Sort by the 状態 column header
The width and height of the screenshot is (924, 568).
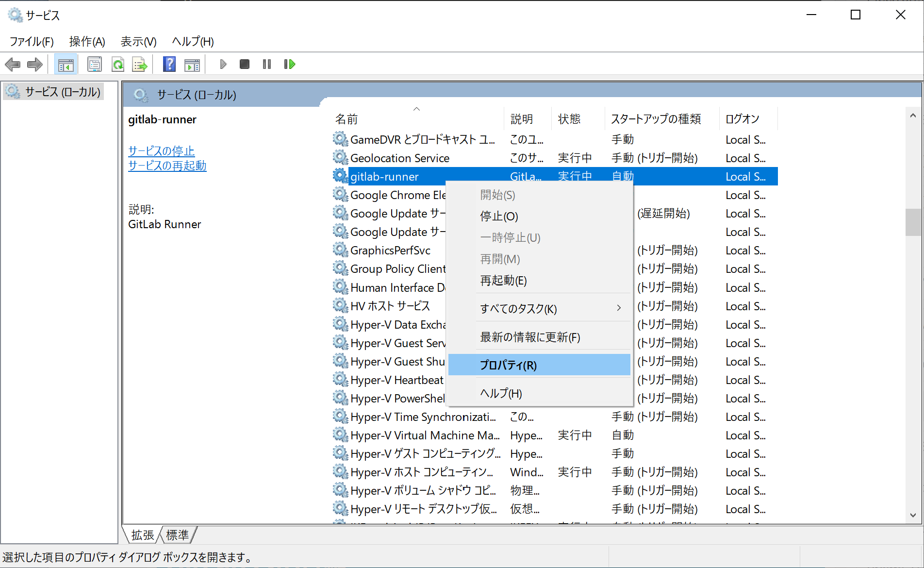pos(578,119)
